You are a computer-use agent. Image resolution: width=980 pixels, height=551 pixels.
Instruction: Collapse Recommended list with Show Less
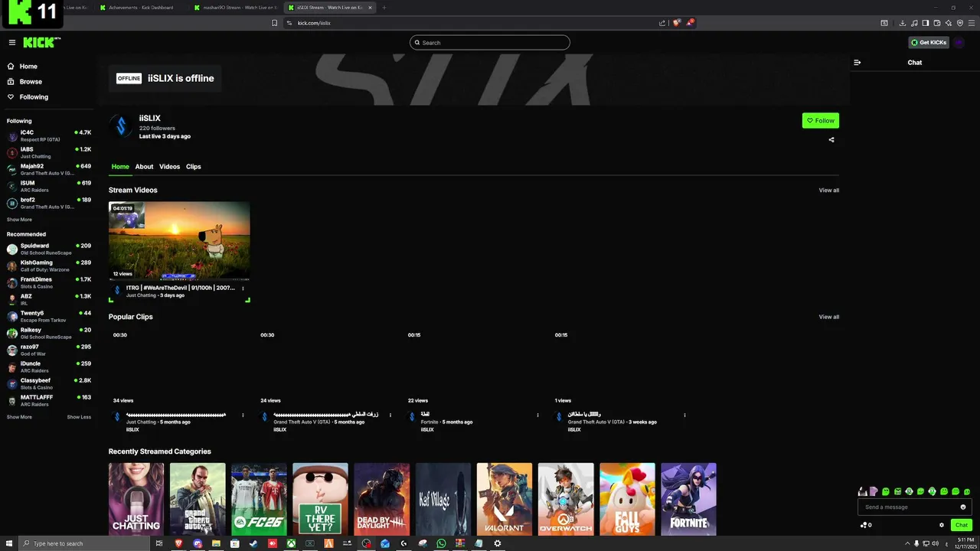click(x=79, y=417)
